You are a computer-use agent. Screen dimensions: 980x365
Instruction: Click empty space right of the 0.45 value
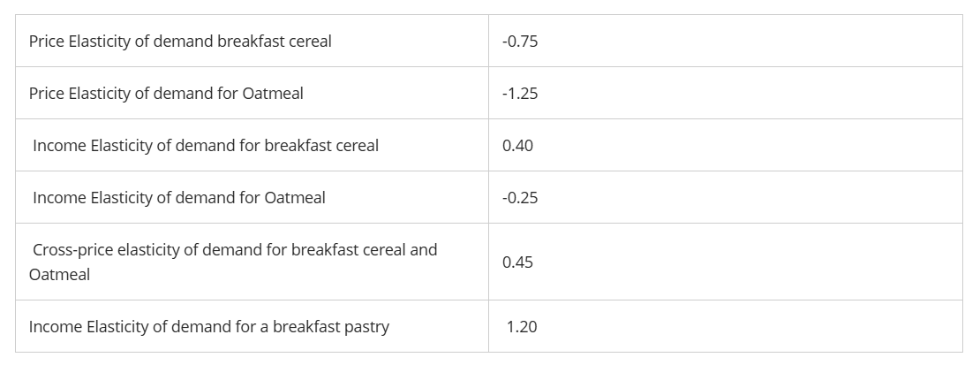(750, 262)
